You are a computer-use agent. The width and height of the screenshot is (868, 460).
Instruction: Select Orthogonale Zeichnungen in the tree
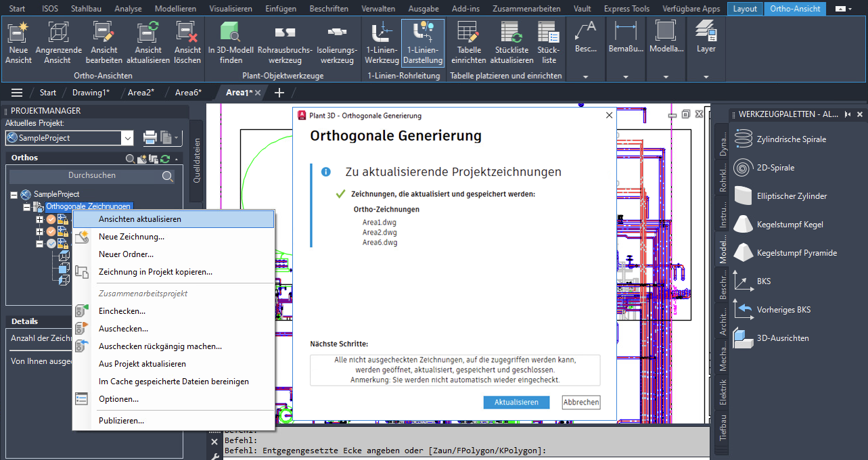89,206
